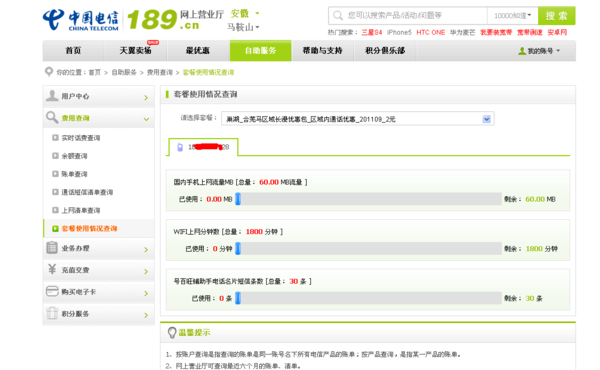Open the 帮助与支持 navigation tab

click(323, 51)
